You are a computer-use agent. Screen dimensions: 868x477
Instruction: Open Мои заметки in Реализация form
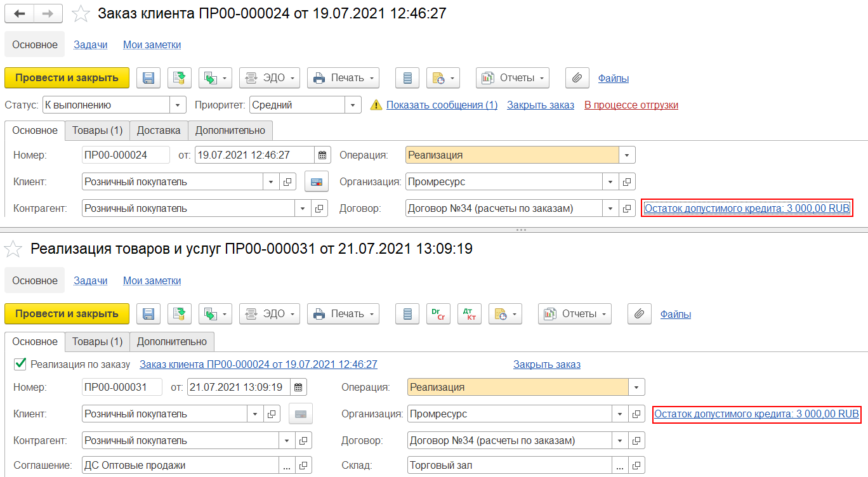[152, 280]
